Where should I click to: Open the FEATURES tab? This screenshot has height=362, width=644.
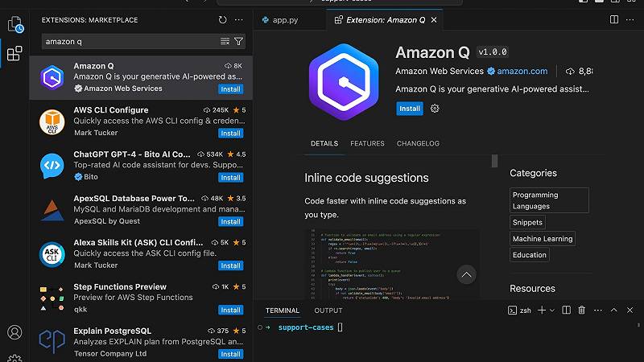coord(367,143)
